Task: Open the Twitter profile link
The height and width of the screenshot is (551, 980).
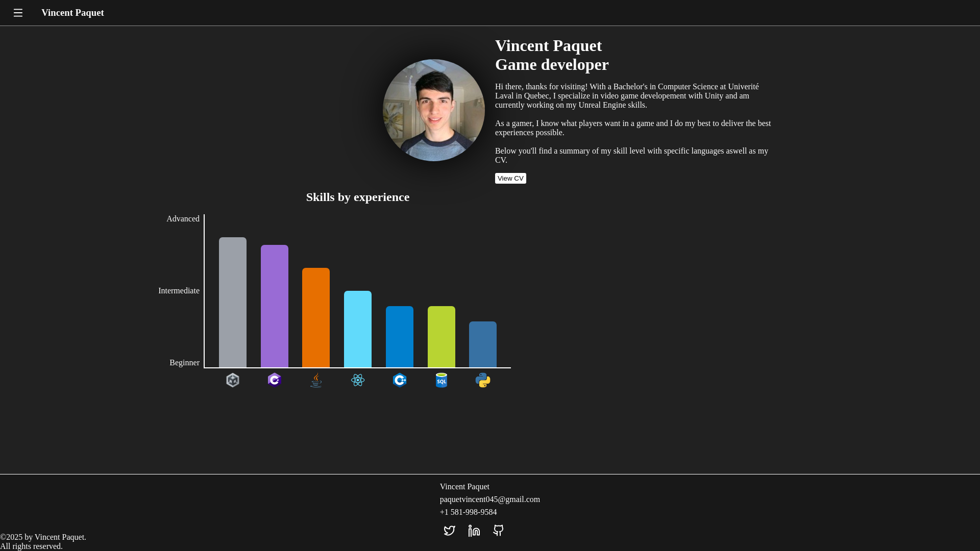Action: tap(449, 531)
